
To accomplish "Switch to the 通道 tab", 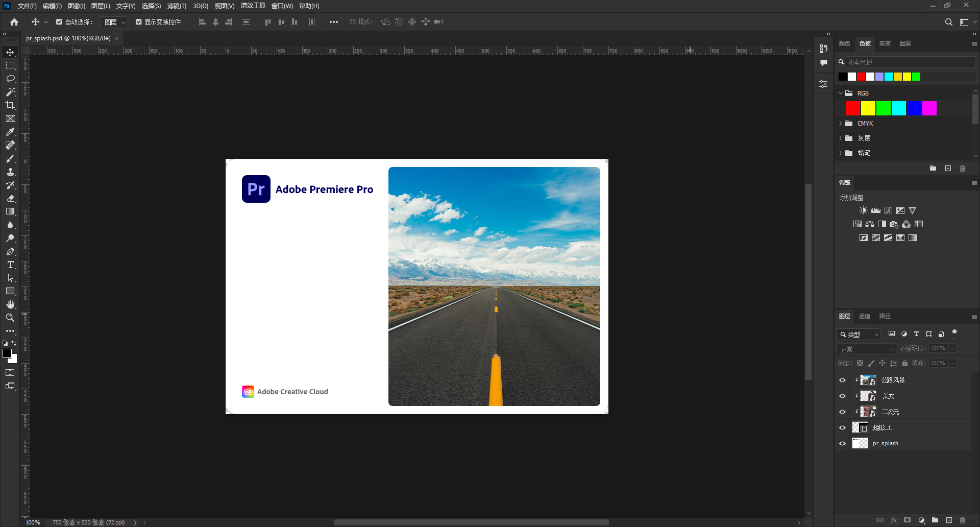I will 865,316.
